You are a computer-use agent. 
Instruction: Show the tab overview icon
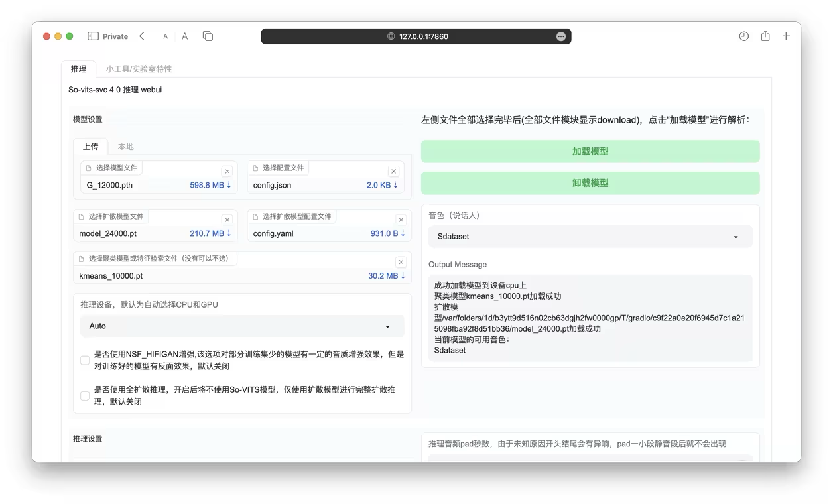pos(208,36)
